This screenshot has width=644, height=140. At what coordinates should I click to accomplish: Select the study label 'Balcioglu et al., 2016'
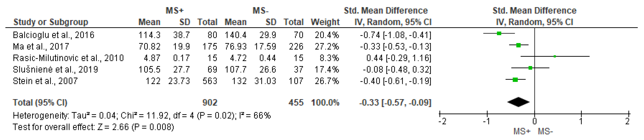(54, 35)
